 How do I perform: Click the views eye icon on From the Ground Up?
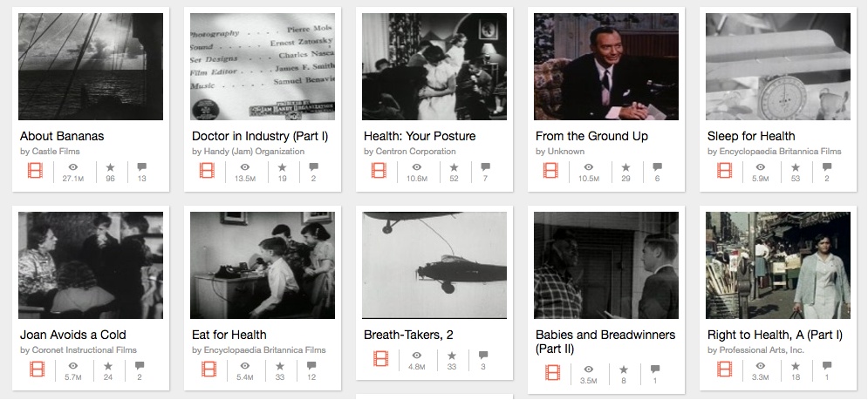click(x=588, y=166)
